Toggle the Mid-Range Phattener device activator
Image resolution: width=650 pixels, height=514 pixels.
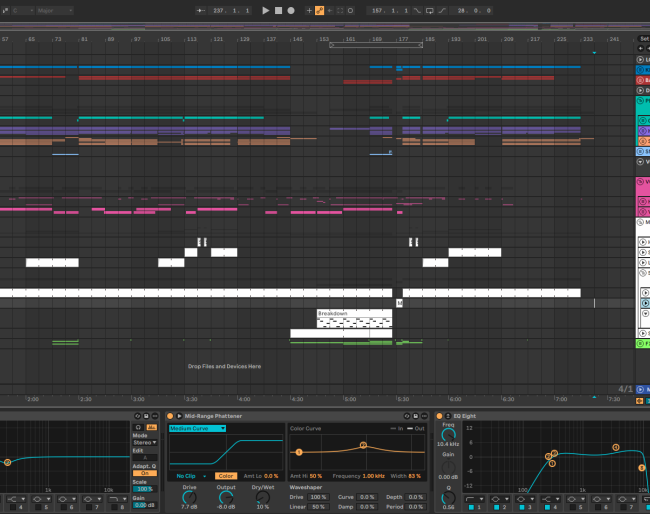[x=170, y=416]
